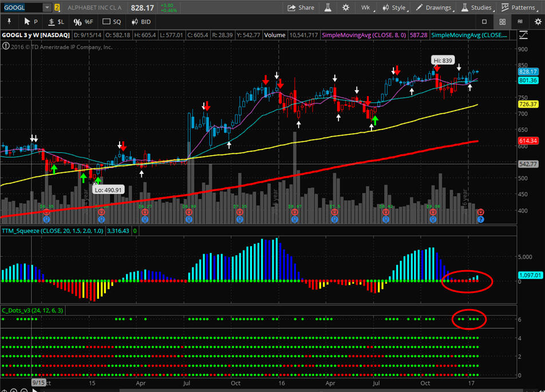Open the Studies menu

(476, 7)
